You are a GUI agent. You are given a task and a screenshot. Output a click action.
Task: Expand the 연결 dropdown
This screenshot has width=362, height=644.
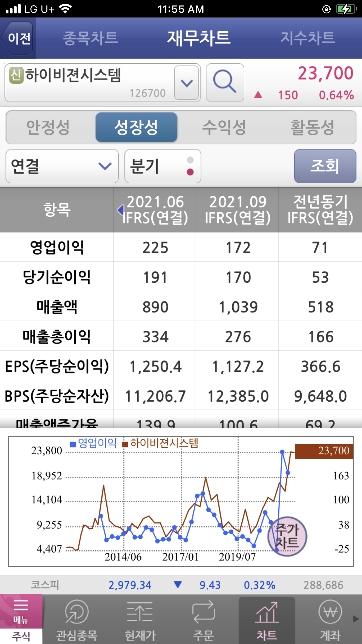click(x=62, y=166)
